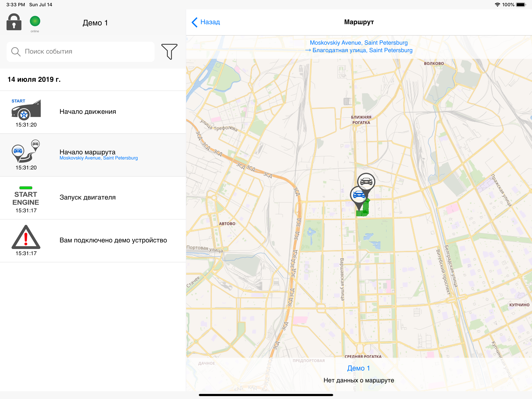Open the event filter funnel icon
532x399 pixels.
169,51
